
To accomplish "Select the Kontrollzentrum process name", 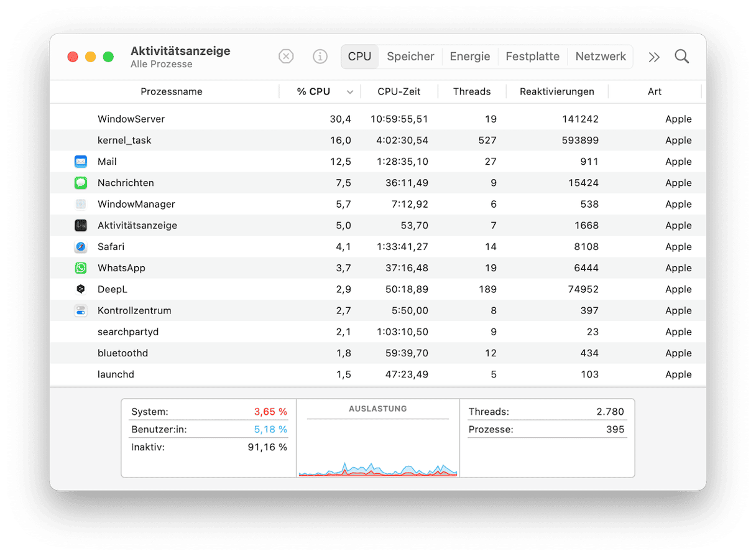I will coord(134,310).
